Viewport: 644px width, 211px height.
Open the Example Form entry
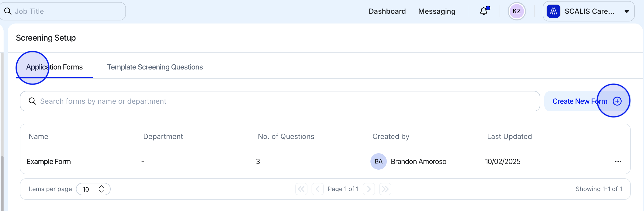click(49, 161)
